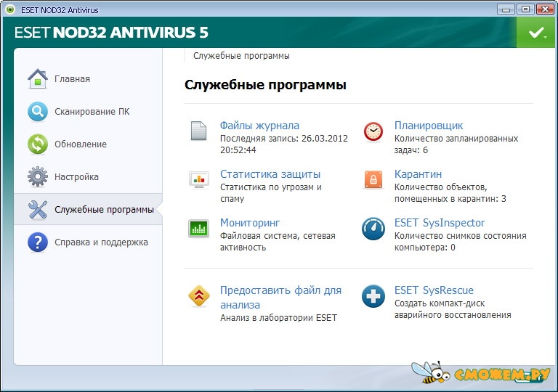Open the green protection status checkmark menu
The height and width of the screenshot is (392, 558).
537,33
